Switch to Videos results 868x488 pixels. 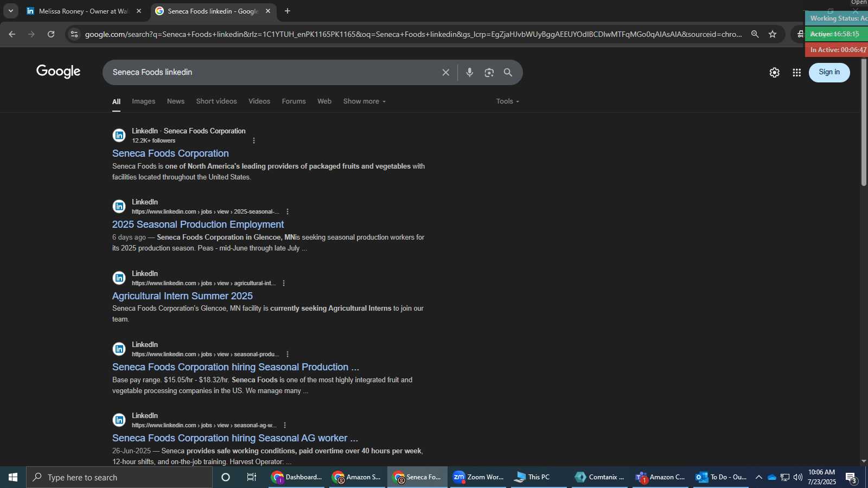[x=259, y=101]
